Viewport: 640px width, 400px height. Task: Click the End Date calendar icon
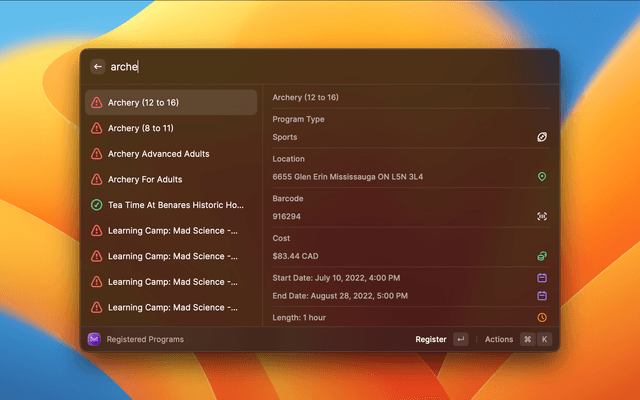[x=542, y=296]
